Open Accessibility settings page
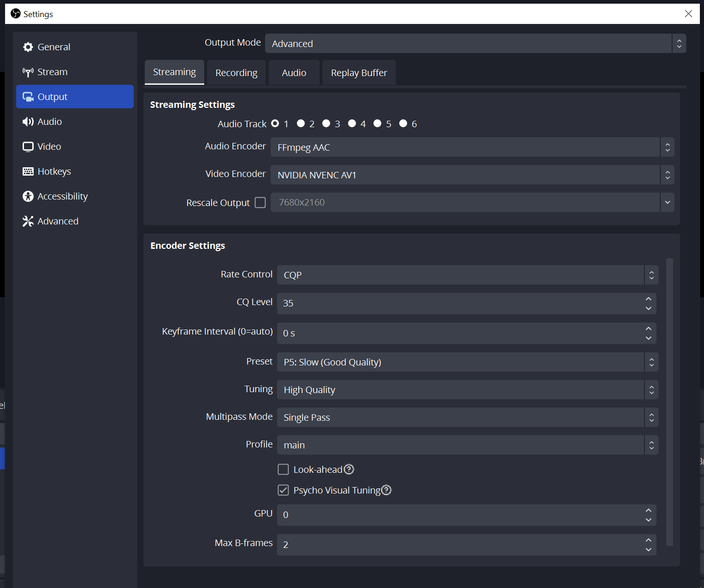Screen dimensions: 704x588 point(75,196)
